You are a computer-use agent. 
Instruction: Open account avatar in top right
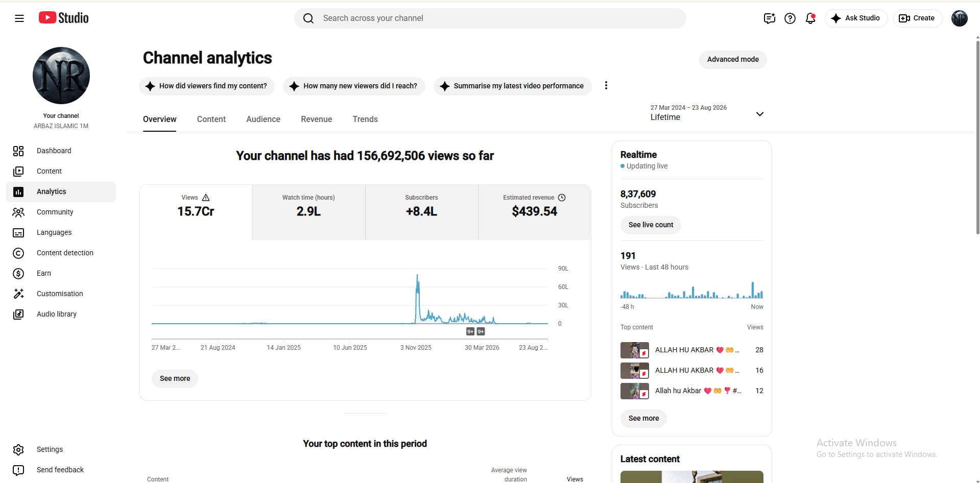point(960,18)
